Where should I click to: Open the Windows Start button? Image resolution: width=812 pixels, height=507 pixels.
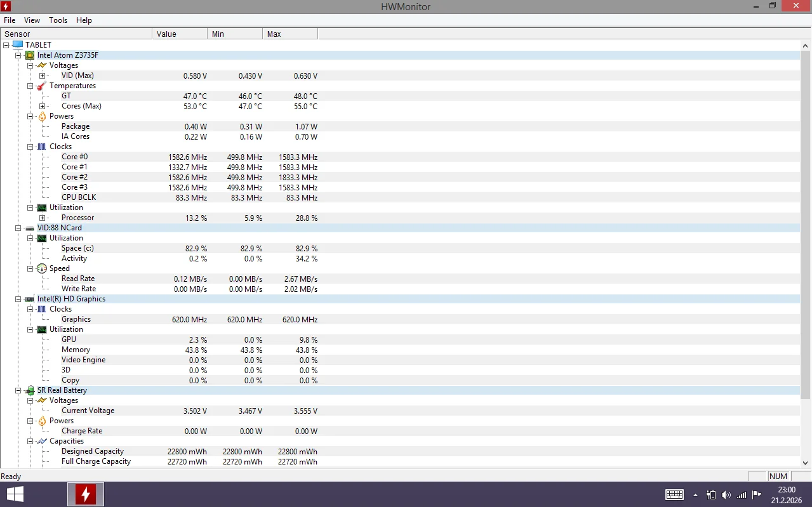(15, 494)
